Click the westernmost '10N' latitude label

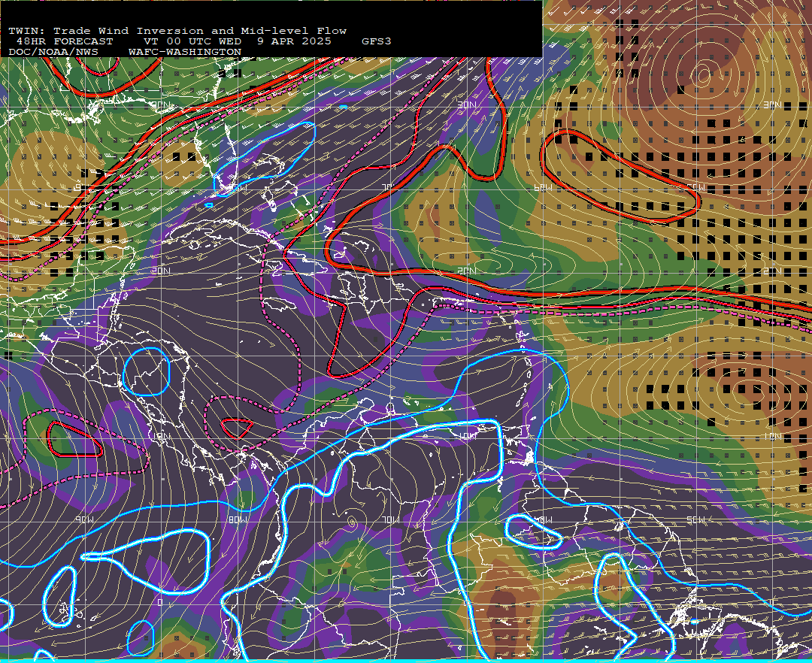point(161,436)
